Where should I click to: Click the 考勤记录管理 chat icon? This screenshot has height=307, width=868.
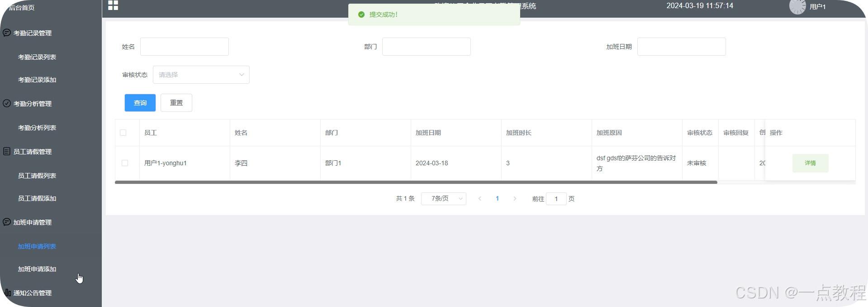click(x=7, y=33)
